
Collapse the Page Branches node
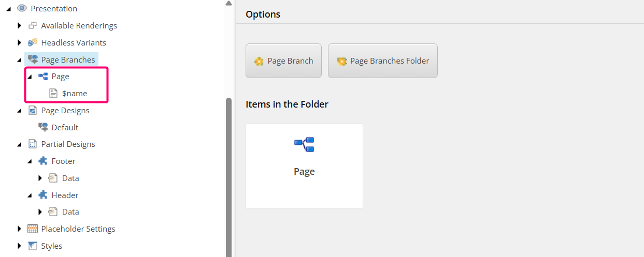(19, 60)
